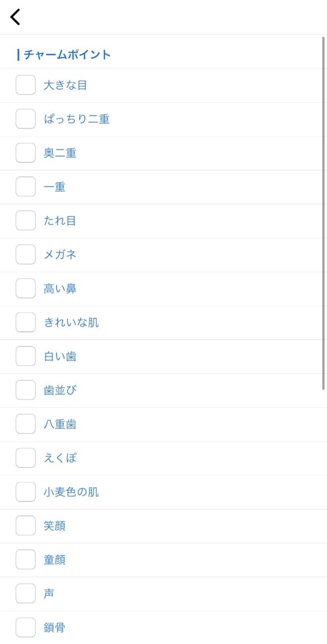Check the 童顔 checkbox

click(x=25, y=560)
